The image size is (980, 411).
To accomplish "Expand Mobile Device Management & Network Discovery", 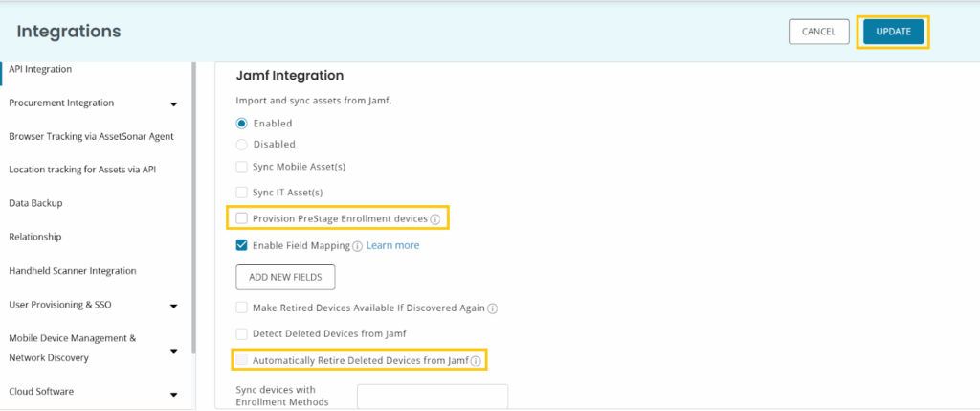I will click(174, 351).
